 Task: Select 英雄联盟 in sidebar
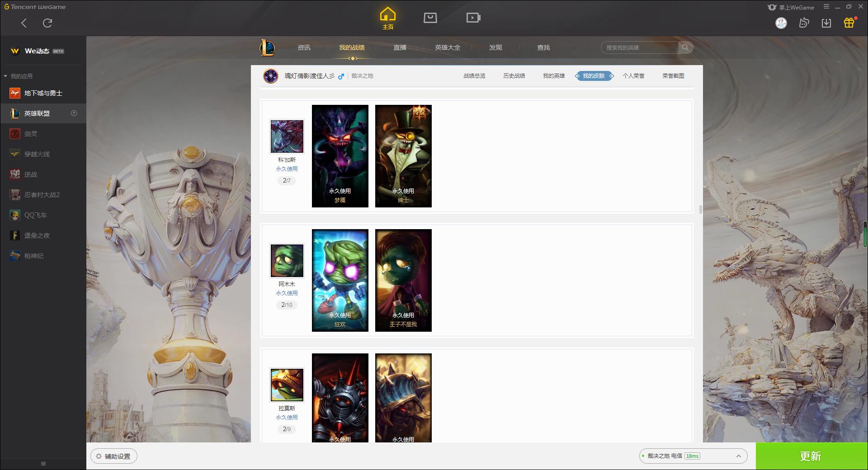pyautogui.click(x=43, y=113)
